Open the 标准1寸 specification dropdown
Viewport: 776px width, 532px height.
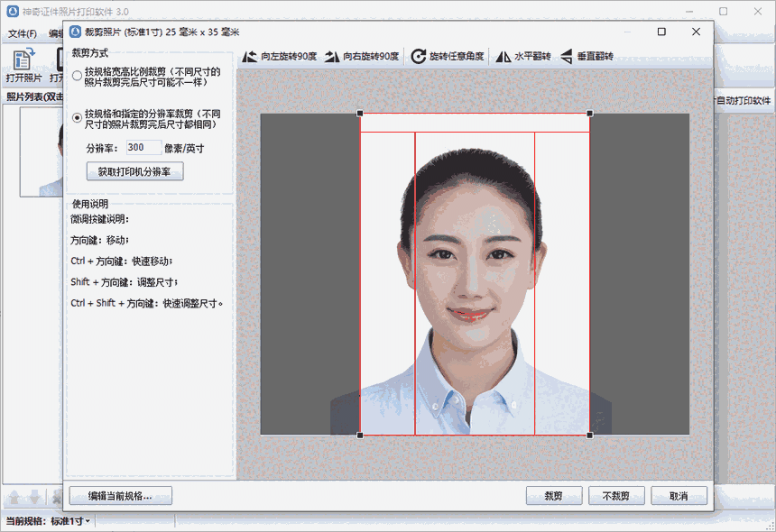(74, 520)
